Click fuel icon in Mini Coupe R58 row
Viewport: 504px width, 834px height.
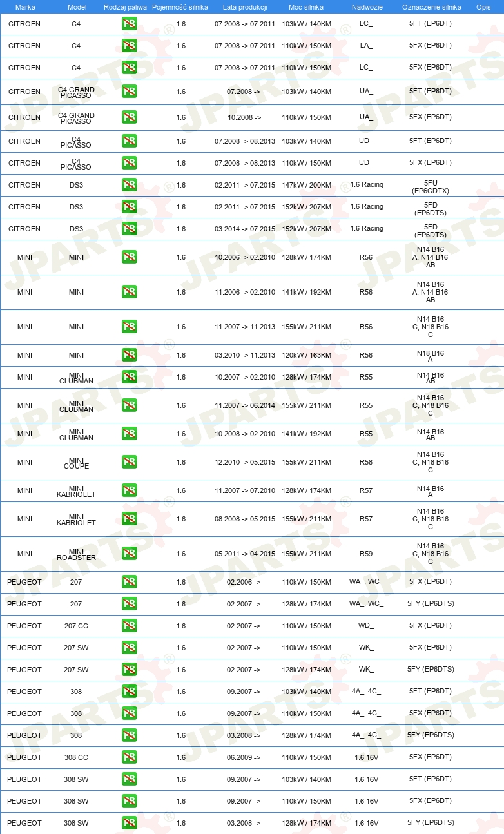click(x=129, y=461)
